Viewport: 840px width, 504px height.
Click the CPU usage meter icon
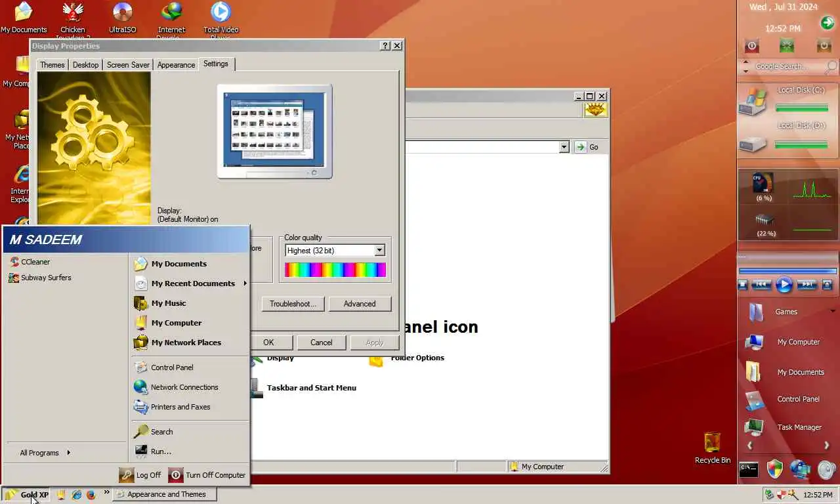tap(763, 183)
